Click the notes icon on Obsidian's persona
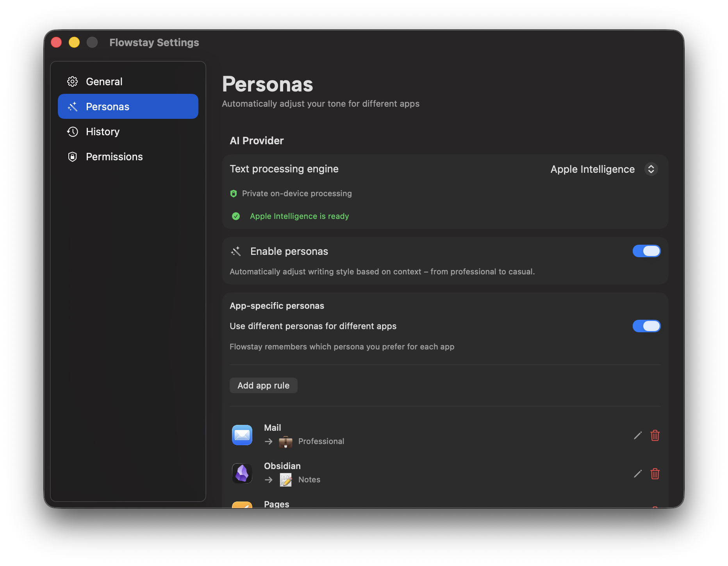728x566 pixels. 286,480
